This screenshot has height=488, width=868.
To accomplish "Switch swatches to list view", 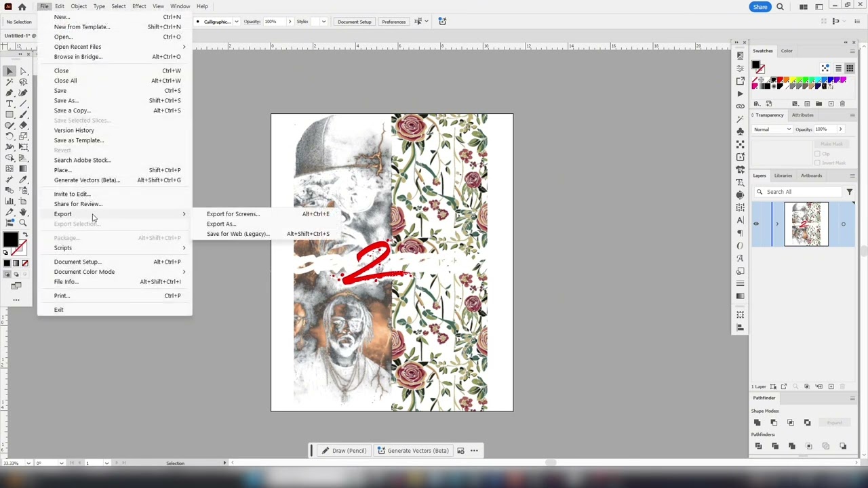I will click(838, 68).
